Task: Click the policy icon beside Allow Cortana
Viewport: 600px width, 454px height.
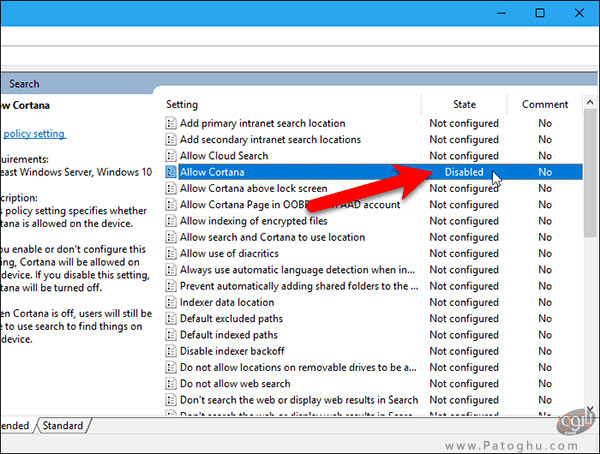Action: [171, 172]
